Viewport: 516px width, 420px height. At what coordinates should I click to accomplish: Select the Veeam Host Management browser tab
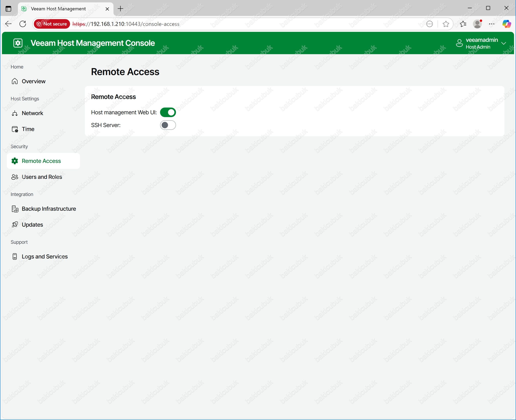(66, 9)
